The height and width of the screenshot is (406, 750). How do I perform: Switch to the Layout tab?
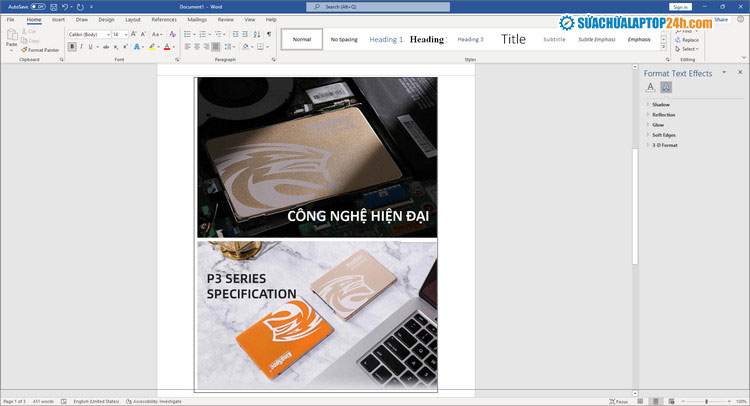click(133, 20)
